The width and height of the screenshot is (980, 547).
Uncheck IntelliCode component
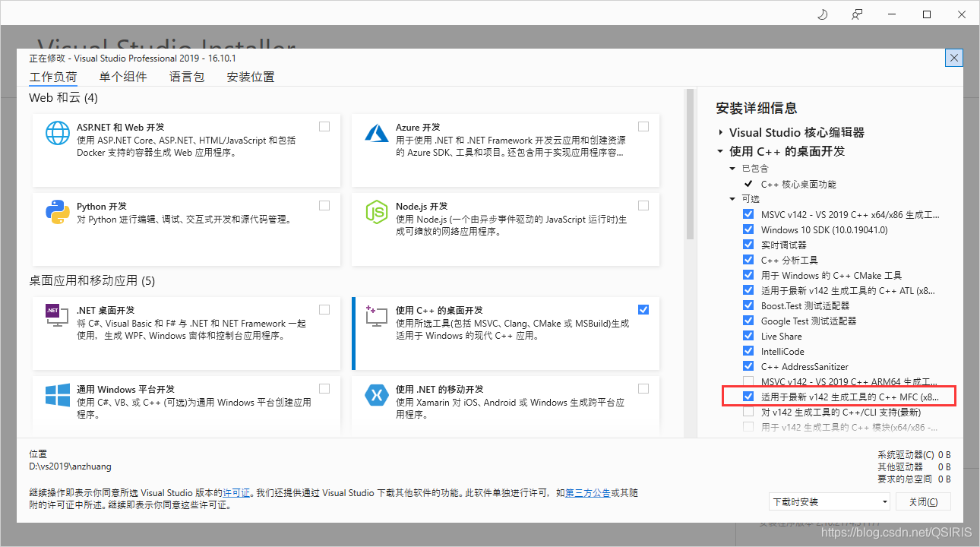(x=748, y=351)
